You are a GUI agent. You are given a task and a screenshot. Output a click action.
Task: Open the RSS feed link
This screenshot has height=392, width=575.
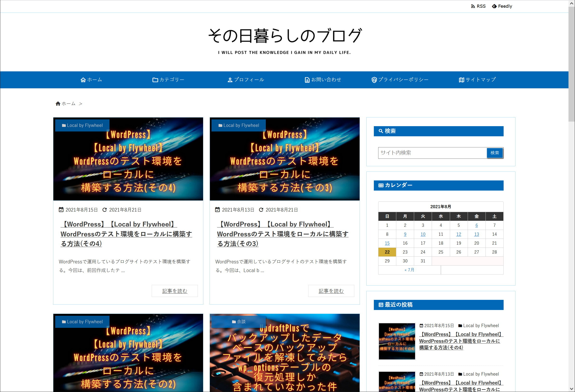(x=478, y=6)
